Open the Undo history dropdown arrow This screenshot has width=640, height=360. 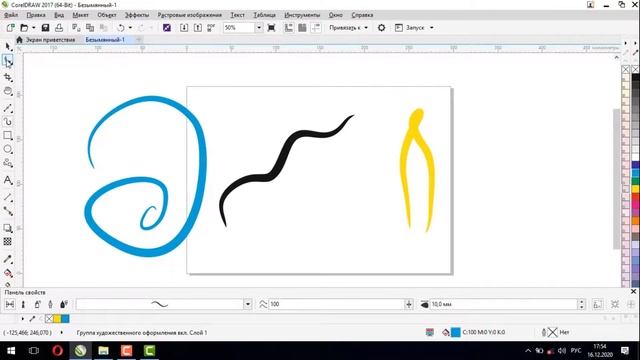point(130,28)
